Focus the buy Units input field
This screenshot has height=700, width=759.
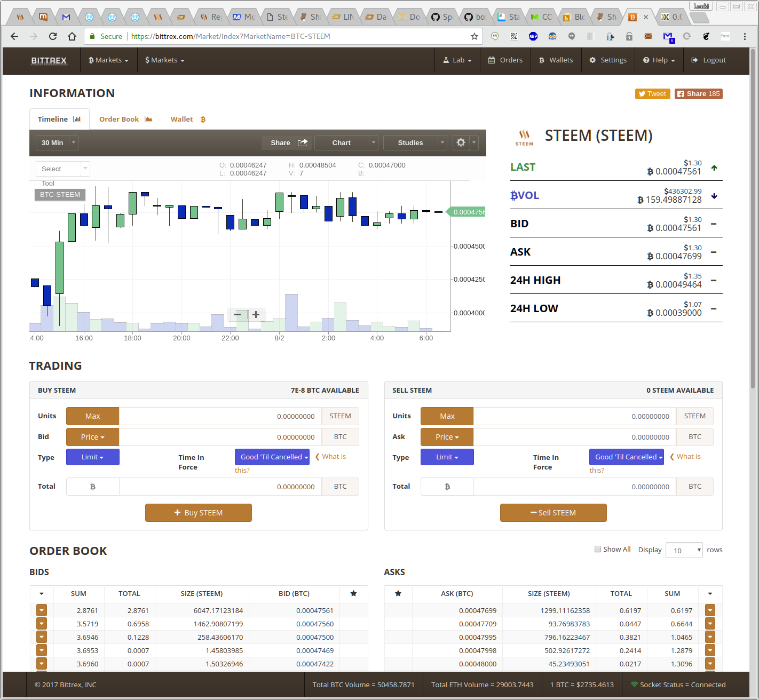click(220, 416)
